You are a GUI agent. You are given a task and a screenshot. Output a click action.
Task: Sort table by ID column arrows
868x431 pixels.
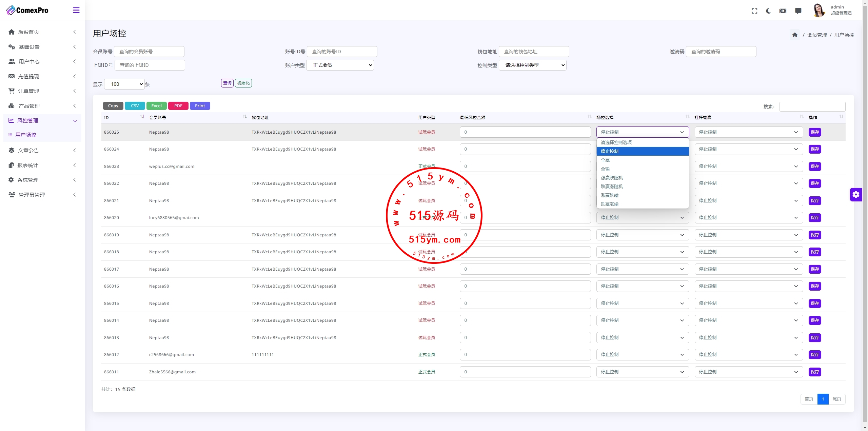point(142,117)
